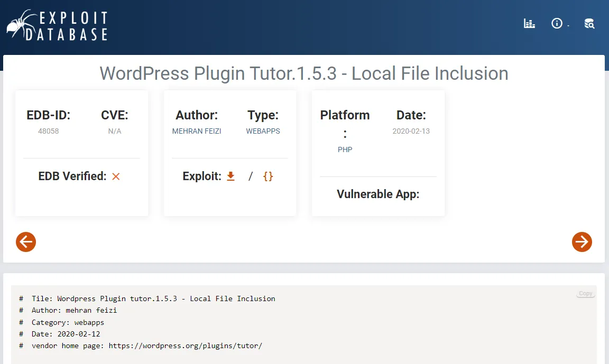Click the date 2020-02-13
The image size is (609, 364).
(x=411, y=131)
